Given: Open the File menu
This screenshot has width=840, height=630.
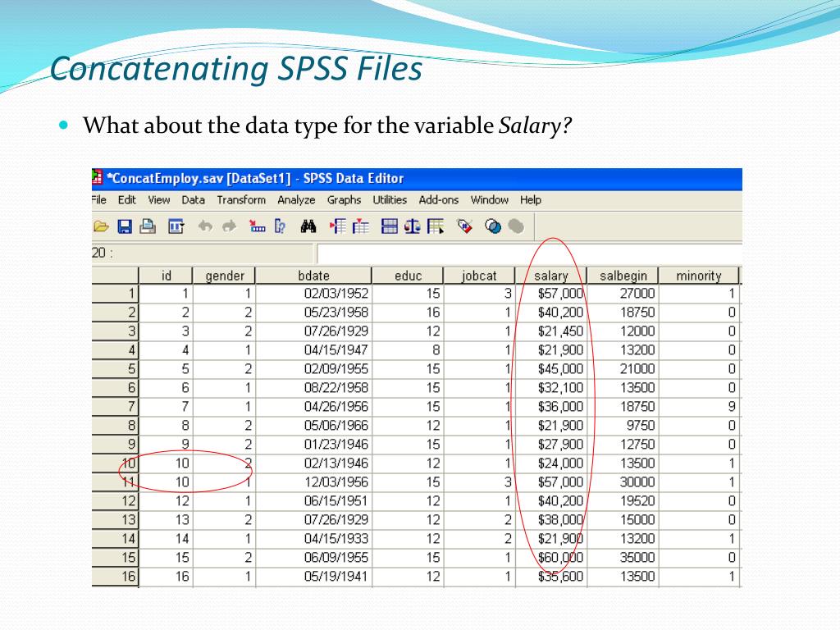Looking at the screenshot, I should pos(98,200).
